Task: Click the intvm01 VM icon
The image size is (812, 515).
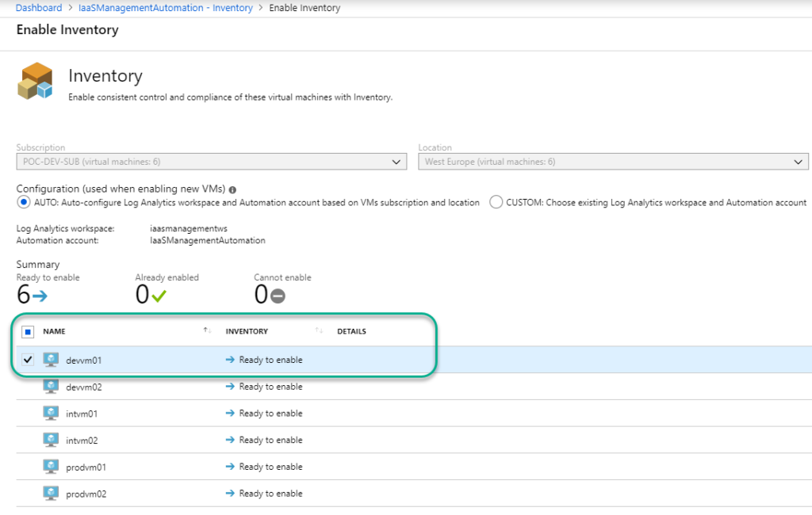Action: coord(51,413)
